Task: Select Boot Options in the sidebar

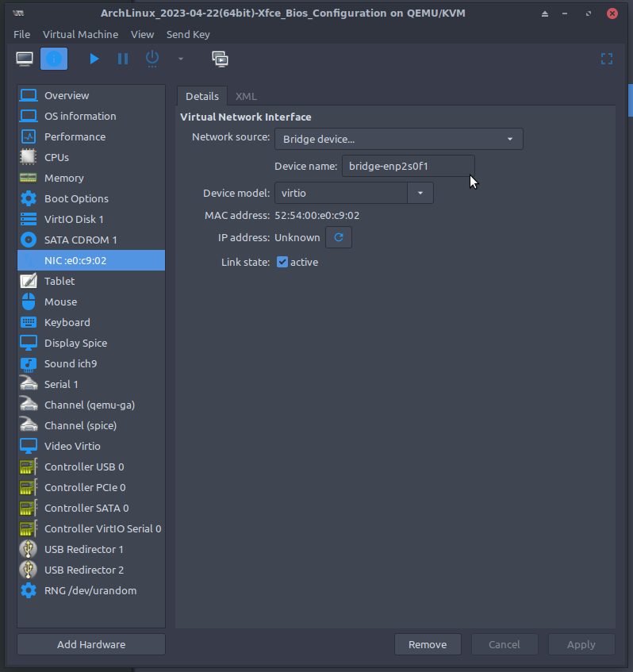Action: pos(76,198)
